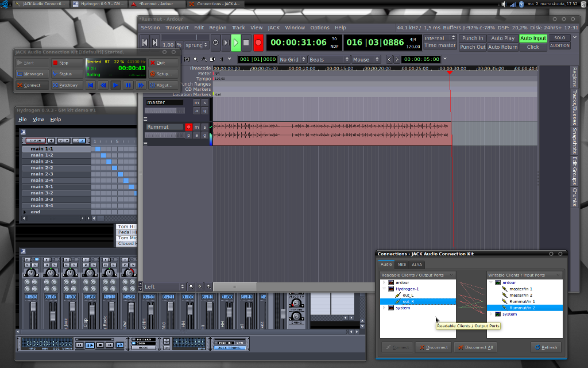Click the Setup button in JACK control
The height and width of the screenshot is (368, 588).
164,74
